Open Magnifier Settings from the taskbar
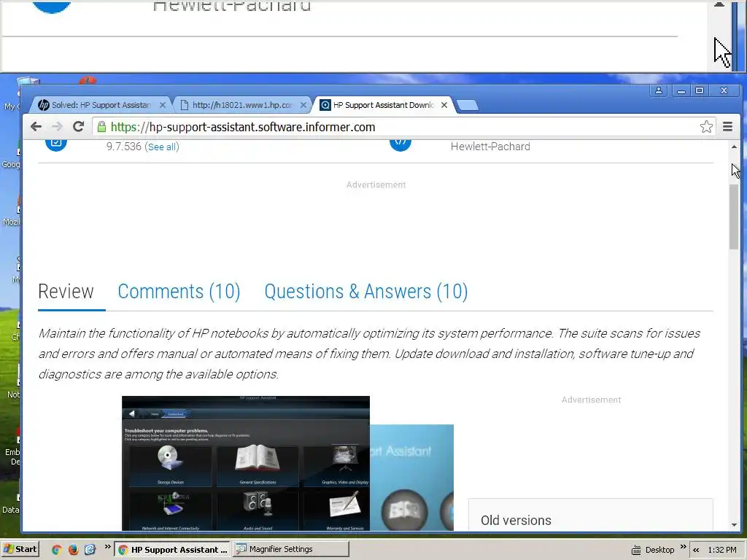Screen dimensions: 747x560 [x=291, y=550]
